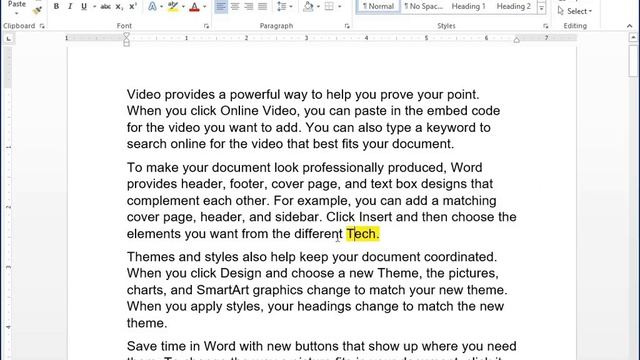Open the Text Highlight Color dropdown arrow

pyautogui.click(x=183, y=7)
